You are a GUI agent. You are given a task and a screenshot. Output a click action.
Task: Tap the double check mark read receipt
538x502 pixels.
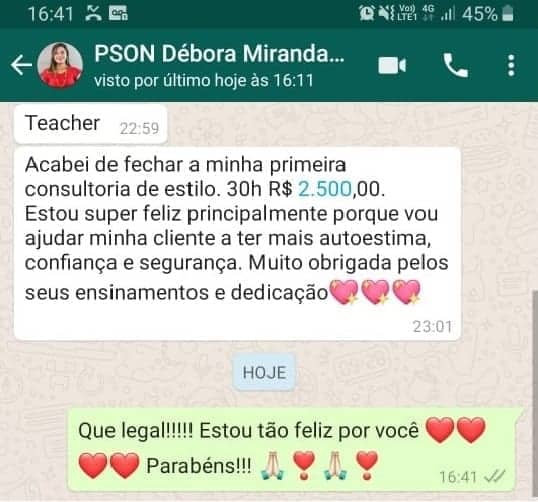click(x=494, y=476)
